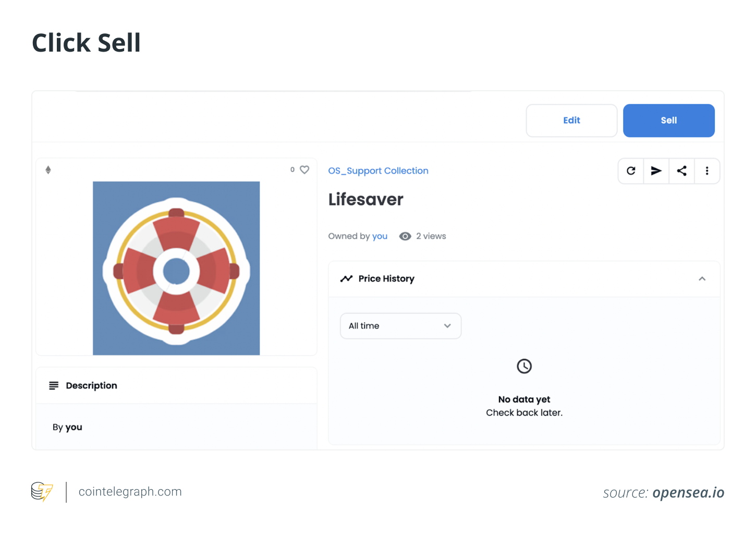Click the "Check back later." text
The width and height of the screenshot is (756, 534).
524,412
